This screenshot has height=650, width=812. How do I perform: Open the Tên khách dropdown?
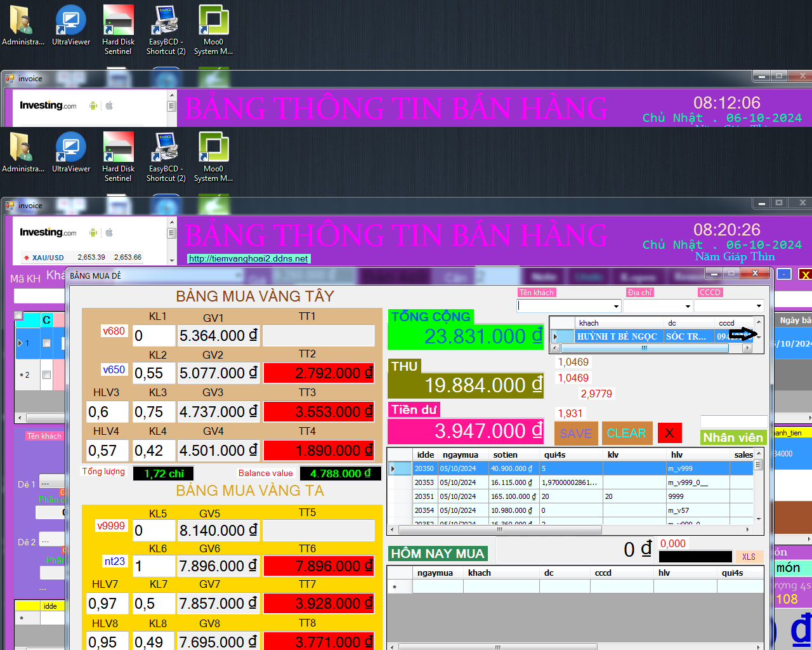click(x=616, y=306)
